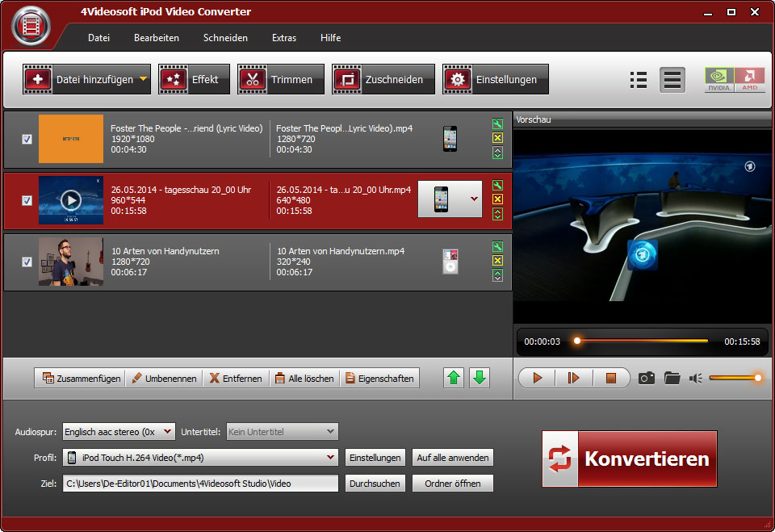
Task: Select output name Foster The Peopl...Lyric Video).mp4
Action: tap(344, 128)
